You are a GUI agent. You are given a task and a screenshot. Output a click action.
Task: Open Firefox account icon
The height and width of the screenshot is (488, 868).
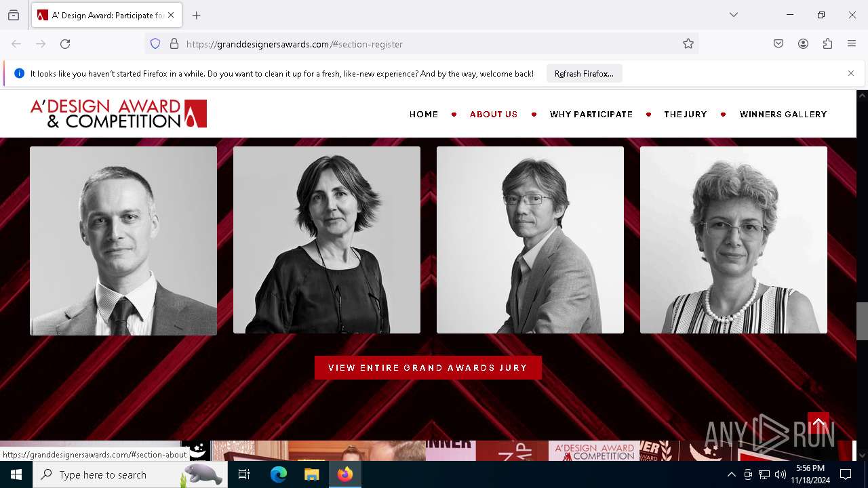pos(803,44)
